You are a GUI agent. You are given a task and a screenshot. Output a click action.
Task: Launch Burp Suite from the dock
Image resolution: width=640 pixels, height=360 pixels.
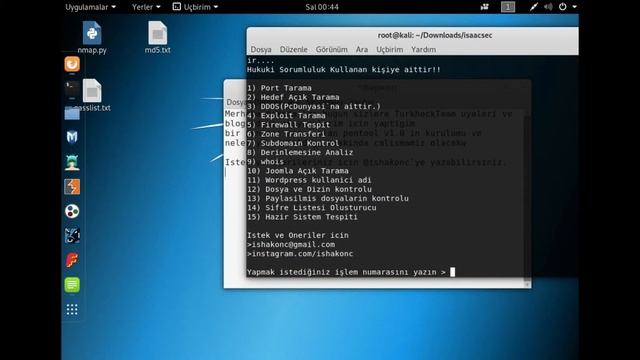(x=72, y=187)
